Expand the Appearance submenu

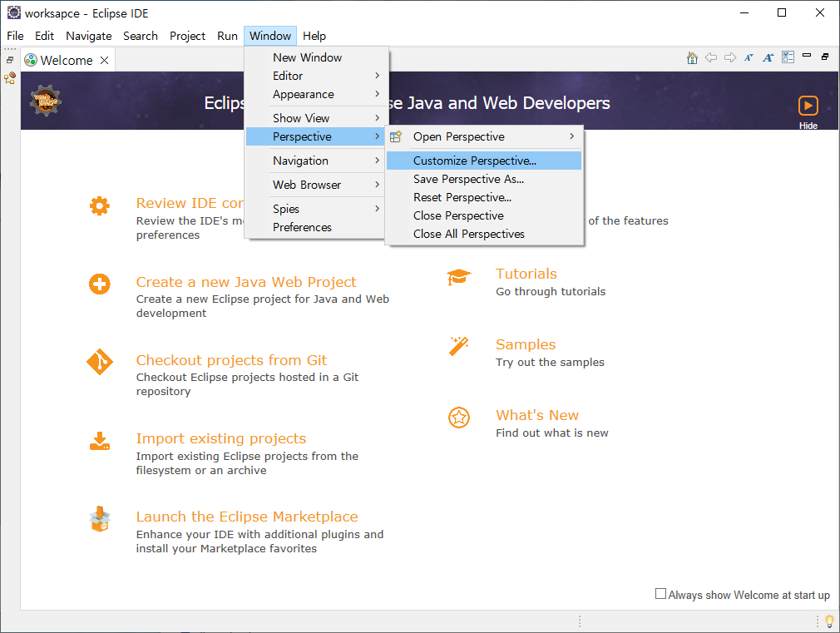(316, 94)
